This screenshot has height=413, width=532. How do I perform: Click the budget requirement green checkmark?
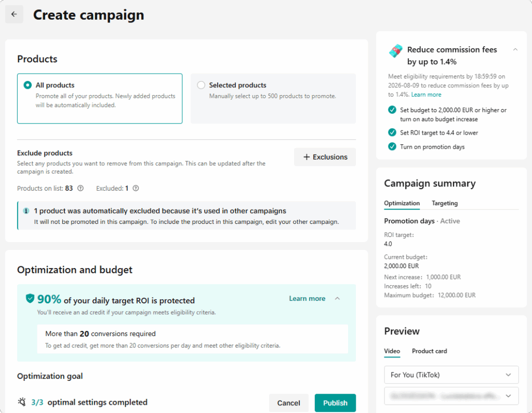(x=392, y=110)
